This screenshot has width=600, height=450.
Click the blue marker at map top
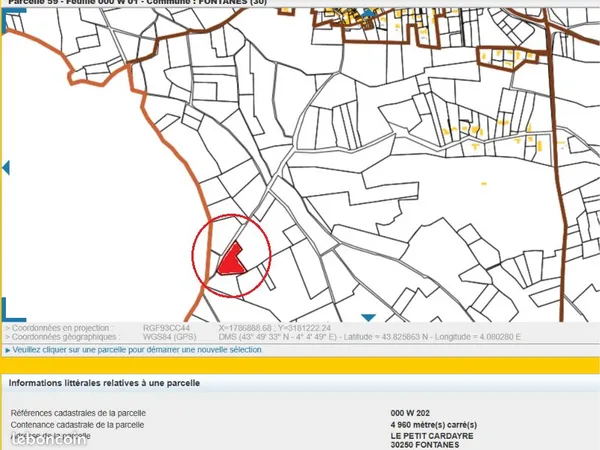pos(367,14)
